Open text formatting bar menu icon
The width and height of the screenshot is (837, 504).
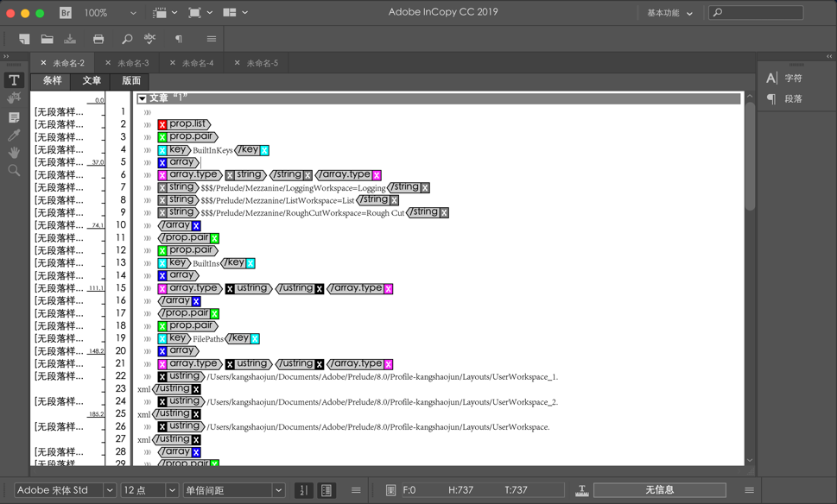[x=356, y=490]
